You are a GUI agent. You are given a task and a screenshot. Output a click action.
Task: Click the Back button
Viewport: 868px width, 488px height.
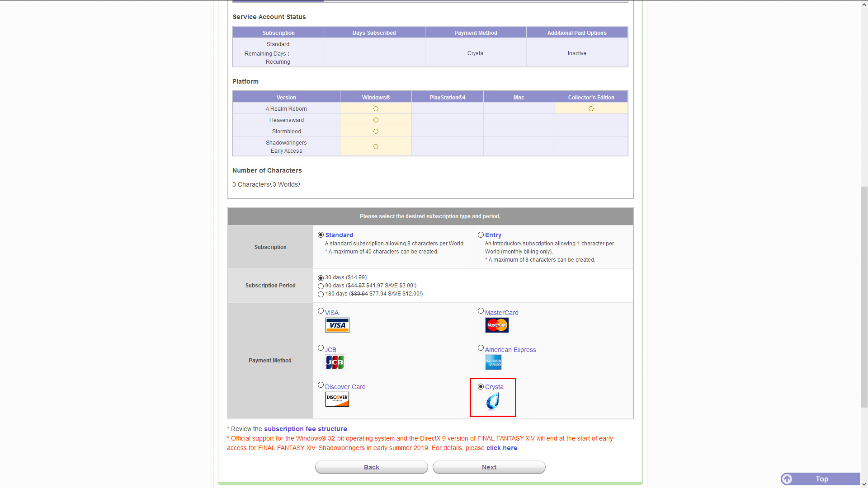click(372, 467)
